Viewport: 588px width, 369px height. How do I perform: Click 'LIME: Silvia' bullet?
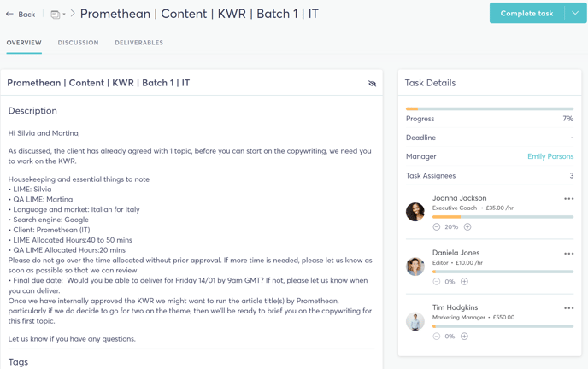click(32, 189)
